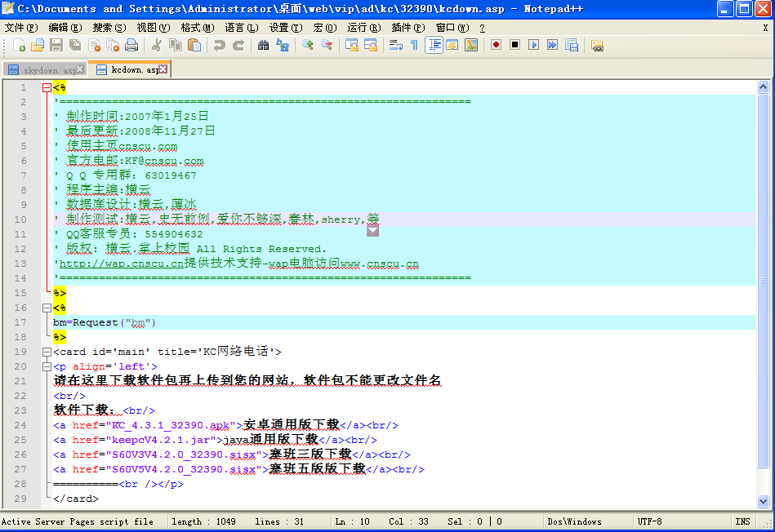Toggle word wrap toolbar button
Image resolution: width=775 pixels, height=532 pixels.
pos(395,45)
